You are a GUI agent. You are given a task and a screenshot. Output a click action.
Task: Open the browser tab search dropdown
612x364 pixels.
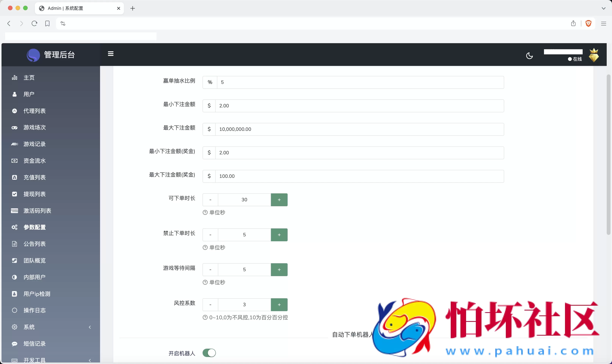pyautogui.click(x=603, y=8)
